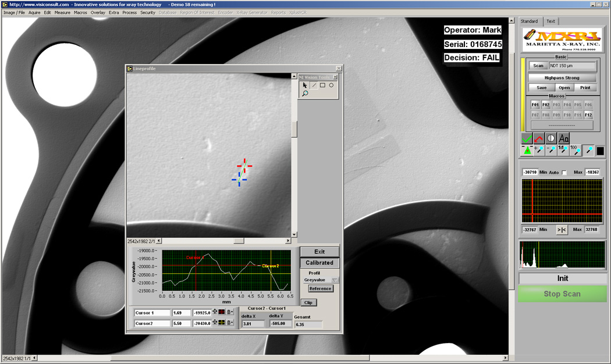Select the arrow pointer in NI Vision Tools
The image size is (611, 364).
[x=305, y=85]
